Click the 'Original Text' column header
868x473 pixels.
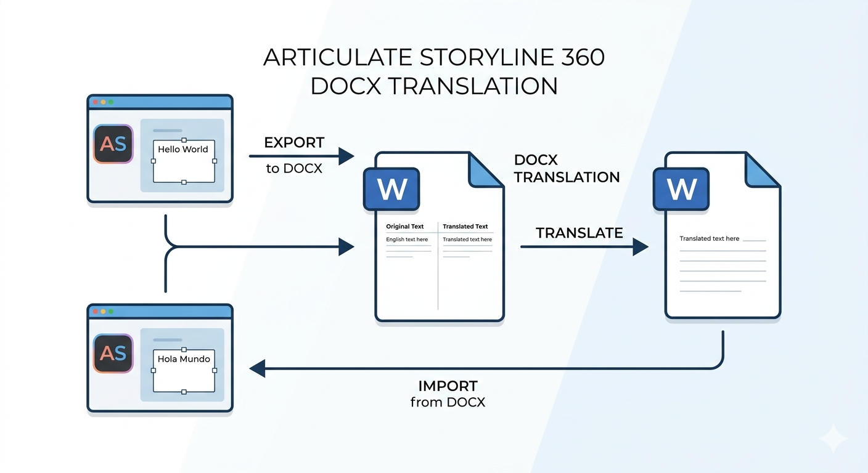(405, 227)
